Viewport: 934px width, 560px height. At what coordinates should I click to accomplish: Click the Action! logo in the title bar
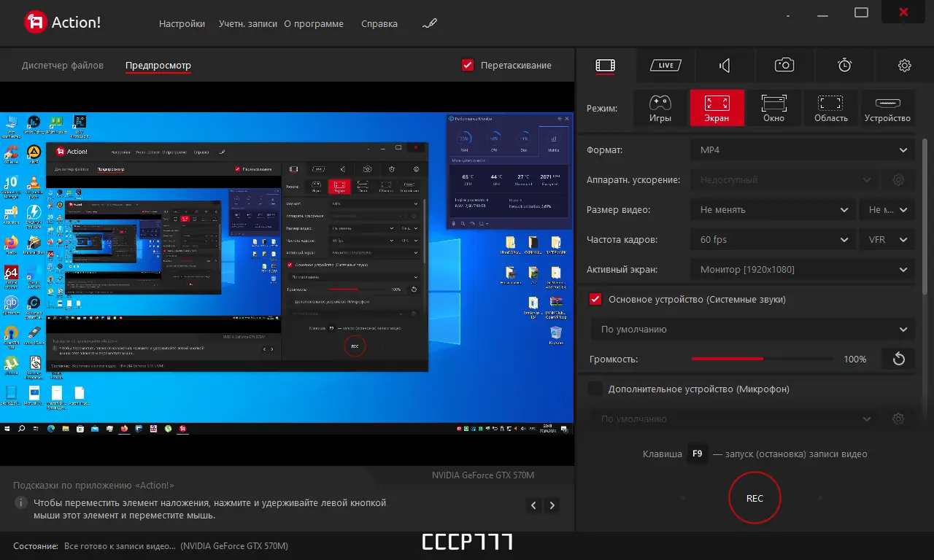point(62,23)
